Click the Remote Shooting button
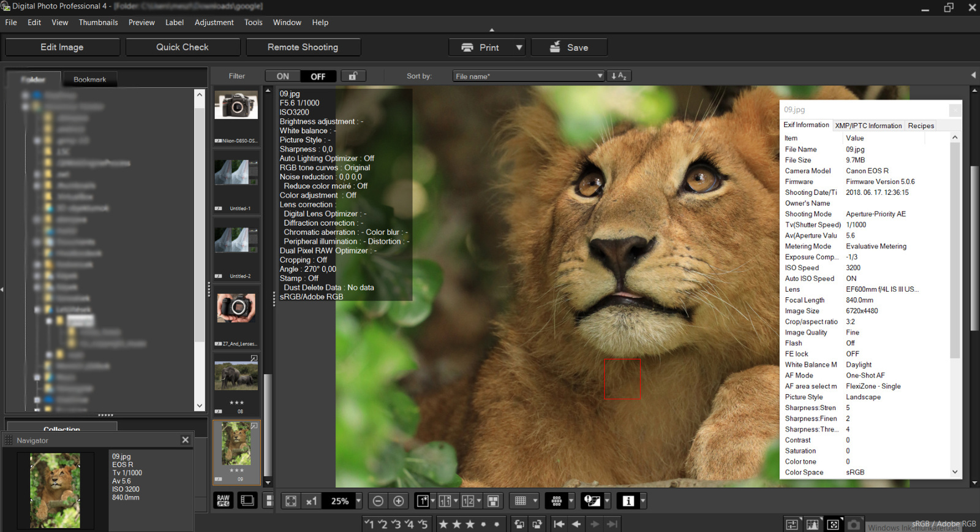Screen dimensions: 980x532 (x=303, y=47)
